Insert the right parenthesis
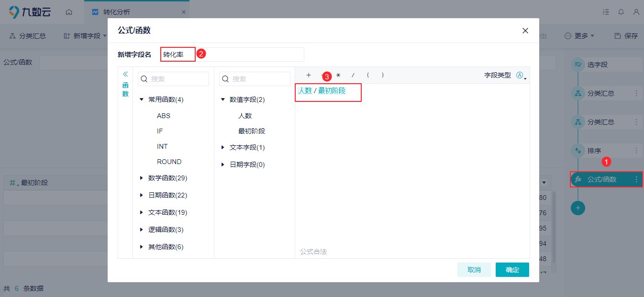The height and width of the screenshot is (297, 644). coord(383,75)
